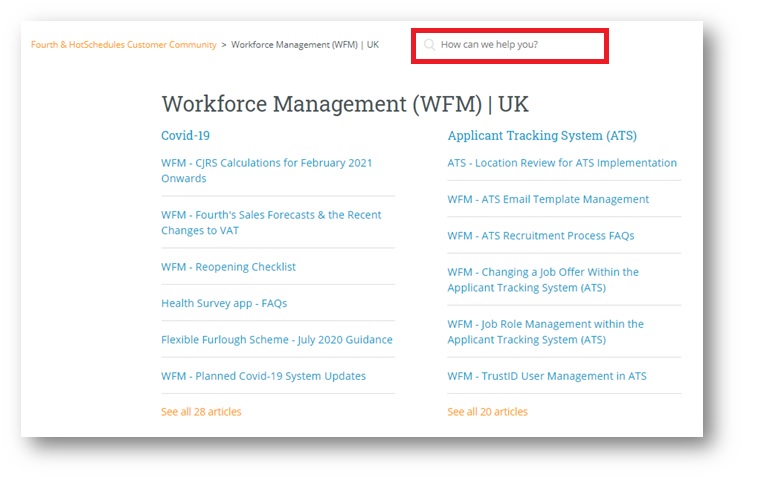This screenshot has width=759, height=491.
Task: Open Job Role Management within ATS article
Action: click(x=546, y=332)
